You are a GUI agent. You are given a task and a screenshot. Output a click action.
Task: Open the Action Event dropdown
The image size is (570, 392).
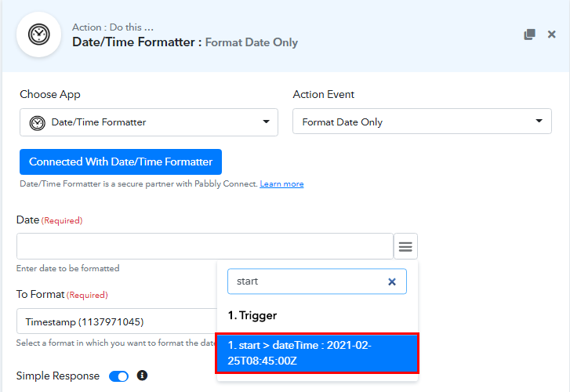point(422,121)
